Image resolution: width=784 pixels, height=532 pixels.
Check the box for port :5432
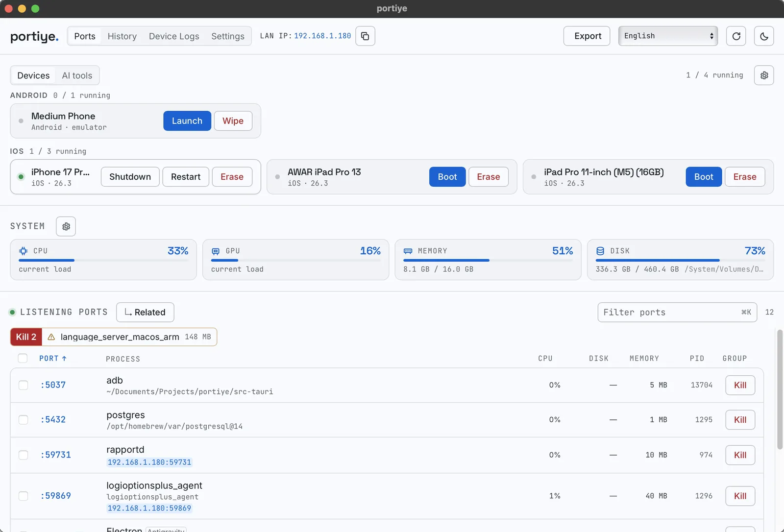[23, 420]
